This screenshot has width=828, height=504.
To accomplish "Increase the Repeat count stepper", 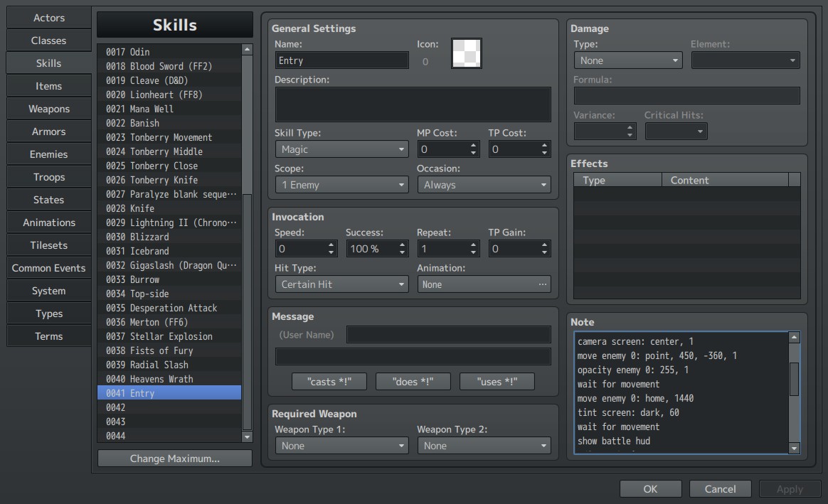I will (x=473, y=245).
